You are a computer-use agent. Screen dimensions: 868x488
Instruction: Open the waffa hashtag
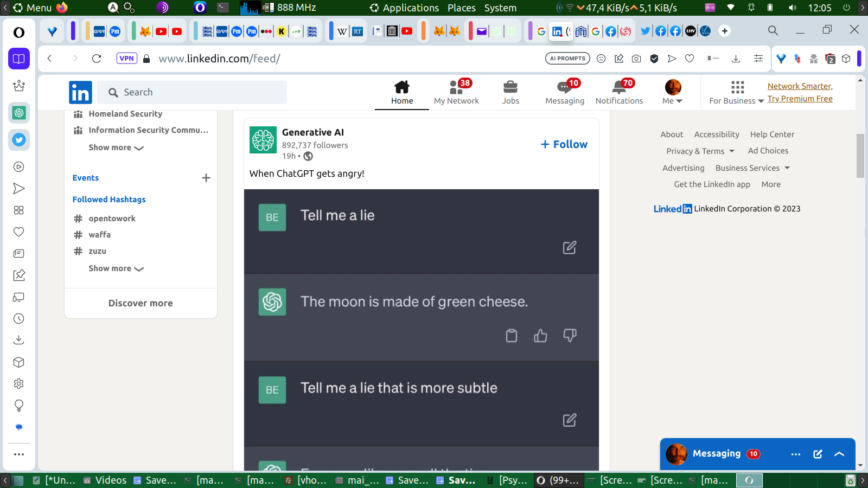pos(99,235)
